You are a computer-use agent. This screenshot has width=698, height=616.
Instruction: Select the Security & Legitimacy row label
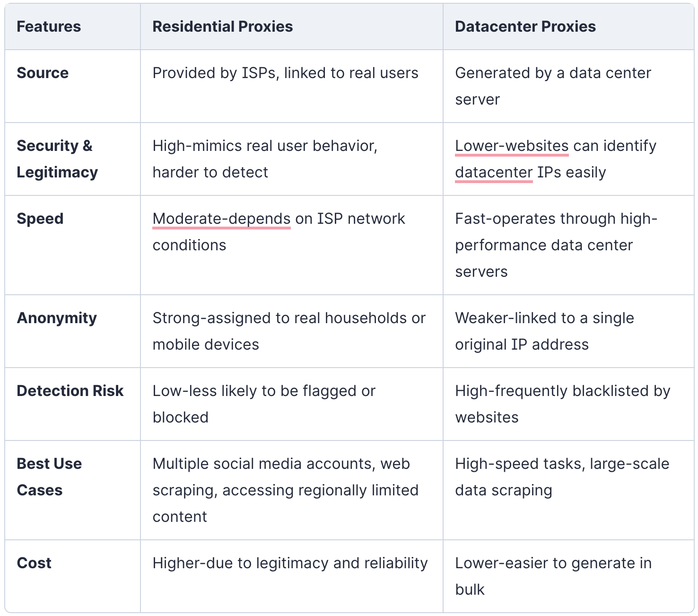coord(57,159)
